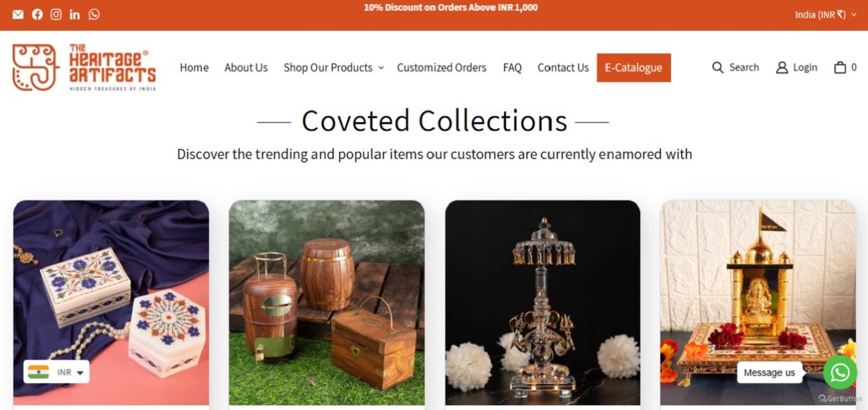
Task: Expand the Shop Our Products menu
Action: pos(333,67)
